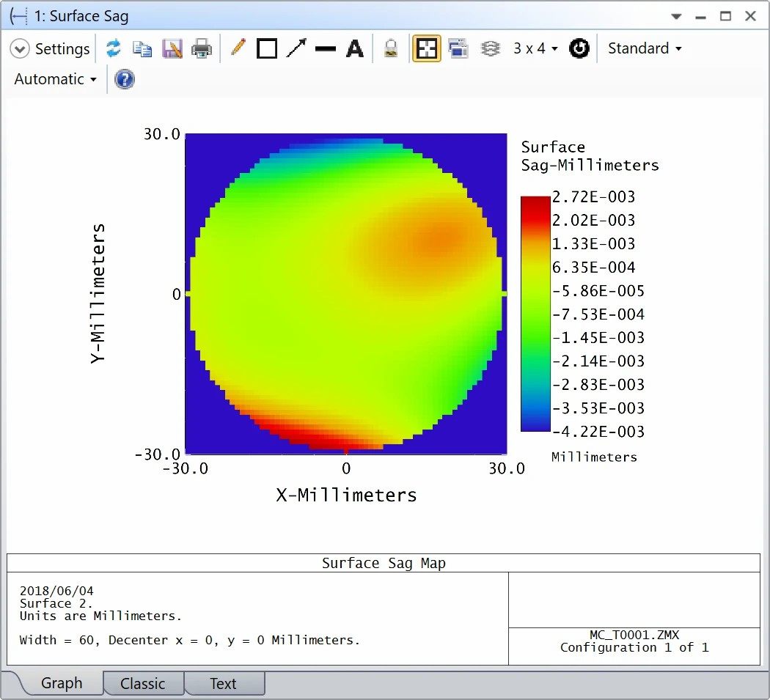Select the line drawing tool

(325, 49)
